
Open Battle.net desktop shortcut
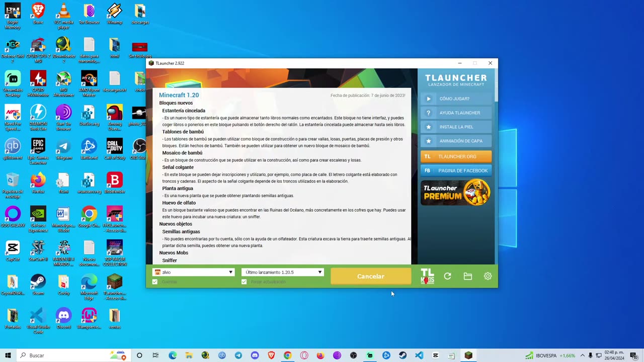(89, 149)
